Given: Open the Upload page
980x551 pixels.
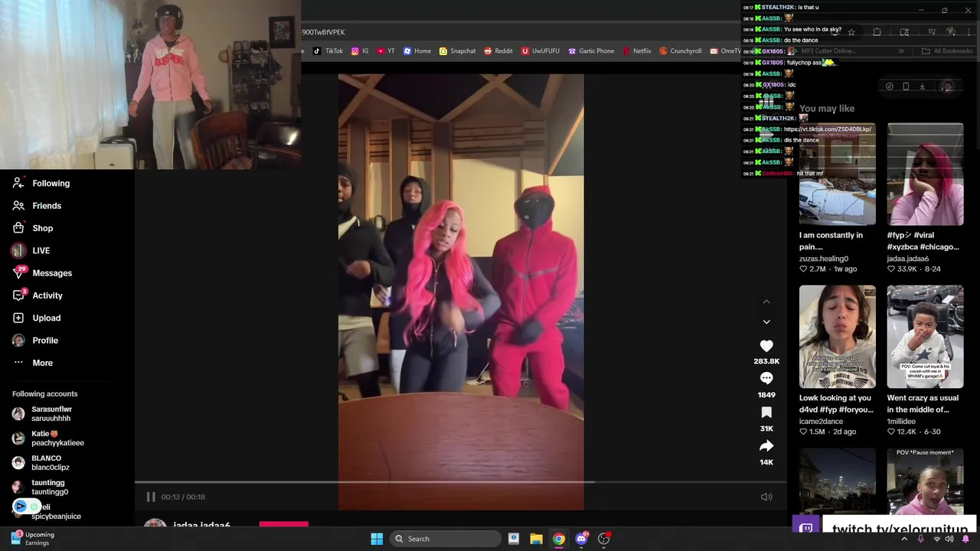Looking at the screenshot, I should pyautogui.click(x=37, y=318).
